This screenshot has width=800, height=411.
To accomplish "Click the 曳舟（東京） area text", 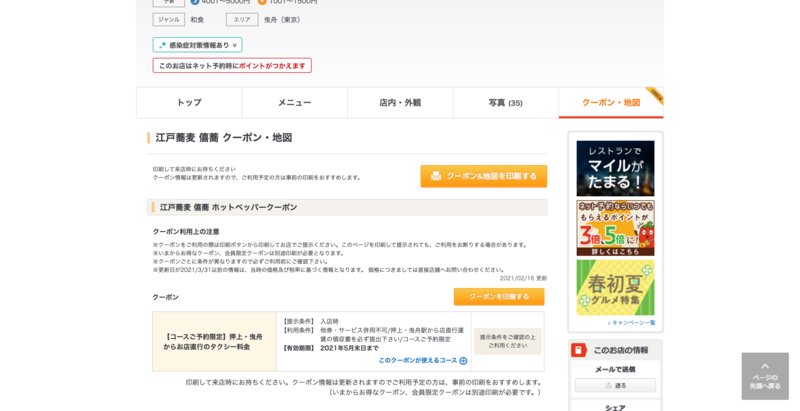I will point(282,20).
